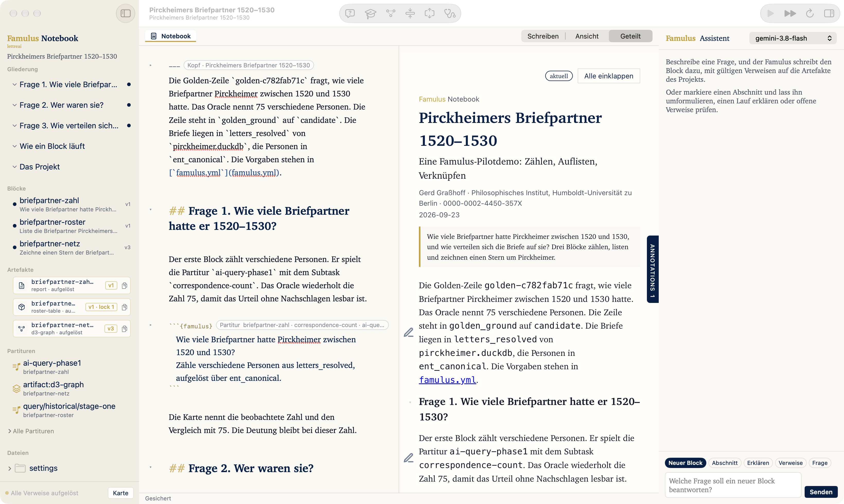This screenshot has width=844, height=504.
Task: Click the expand bracket arrows toolbar icon
Action: point(429,13)
